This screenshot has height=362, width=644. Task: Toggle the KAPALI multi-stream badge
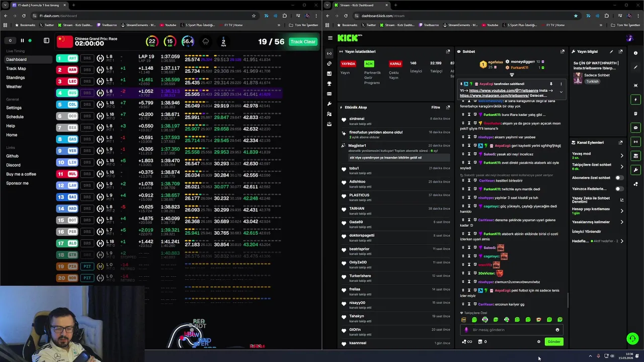click(x=395, y=64)
